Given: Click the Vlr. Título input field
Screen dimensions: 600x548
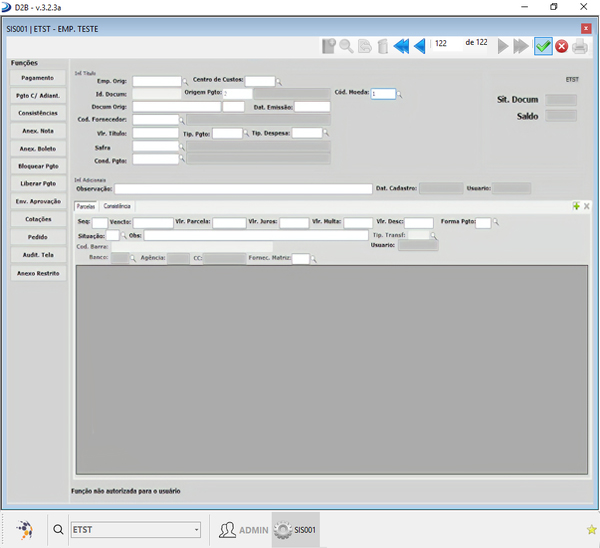Looking at the screenshot, I should point(155,133).
